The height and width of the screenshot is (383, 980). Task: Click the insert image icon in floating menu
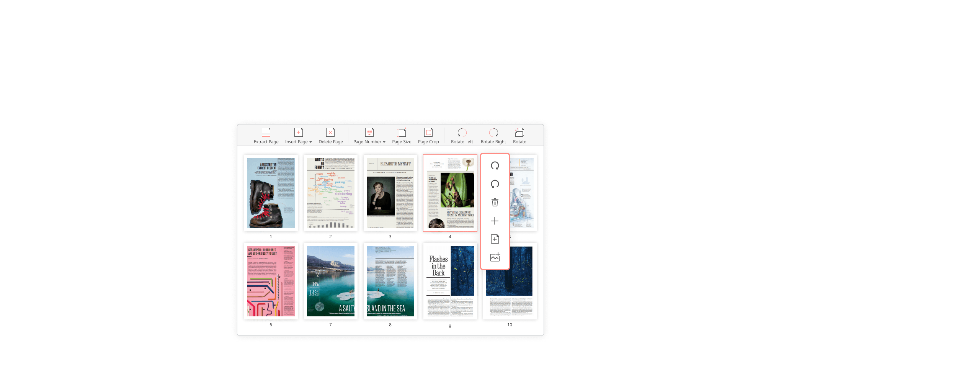click(x=495, y=257)
